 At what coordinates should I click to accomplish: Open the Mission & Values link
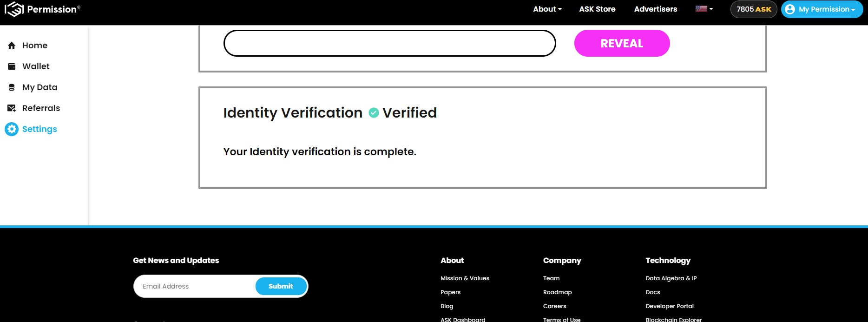tap(465, 278)
